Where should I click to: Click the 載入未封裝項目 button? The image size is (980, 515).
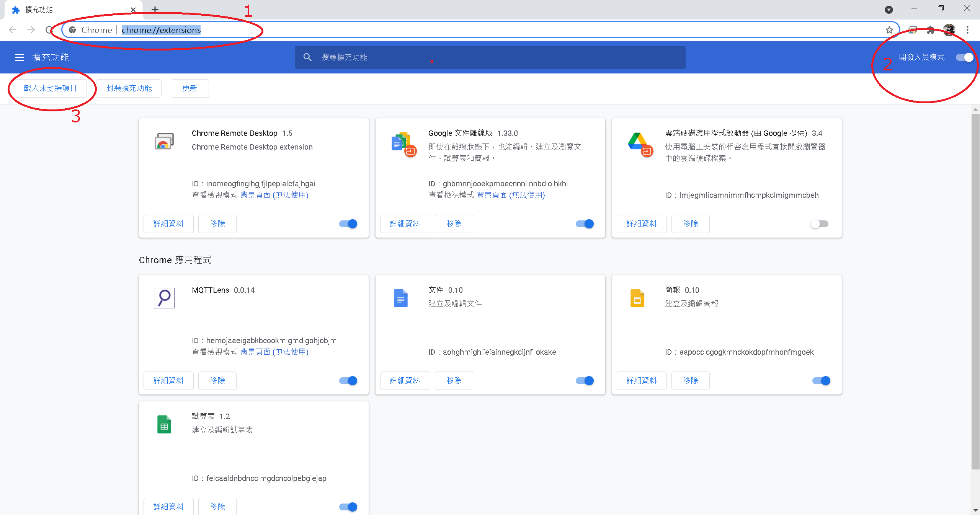pyautogui.click(x=50, y=88)
